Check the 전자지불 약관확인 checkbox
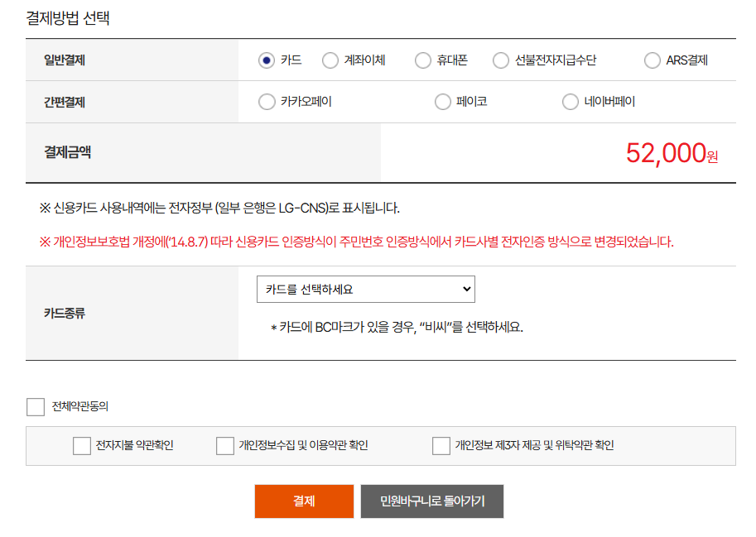Viewport: 756px width, 537px height. [x=82, y=445]
